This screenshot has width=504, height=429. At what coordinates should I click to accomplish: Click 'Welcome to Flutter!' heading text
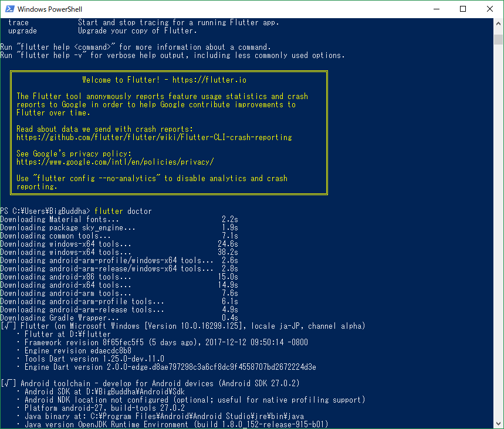pos(121,80)
